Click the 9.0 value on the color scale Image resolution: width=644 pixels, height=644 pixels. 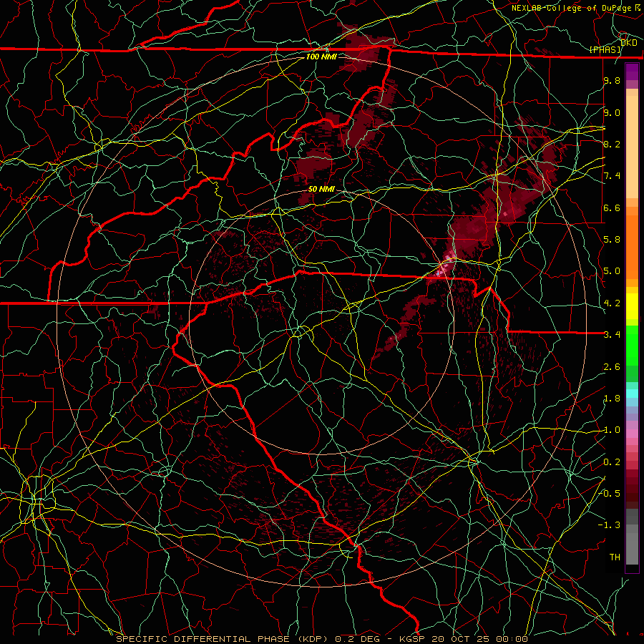point(612,112)
